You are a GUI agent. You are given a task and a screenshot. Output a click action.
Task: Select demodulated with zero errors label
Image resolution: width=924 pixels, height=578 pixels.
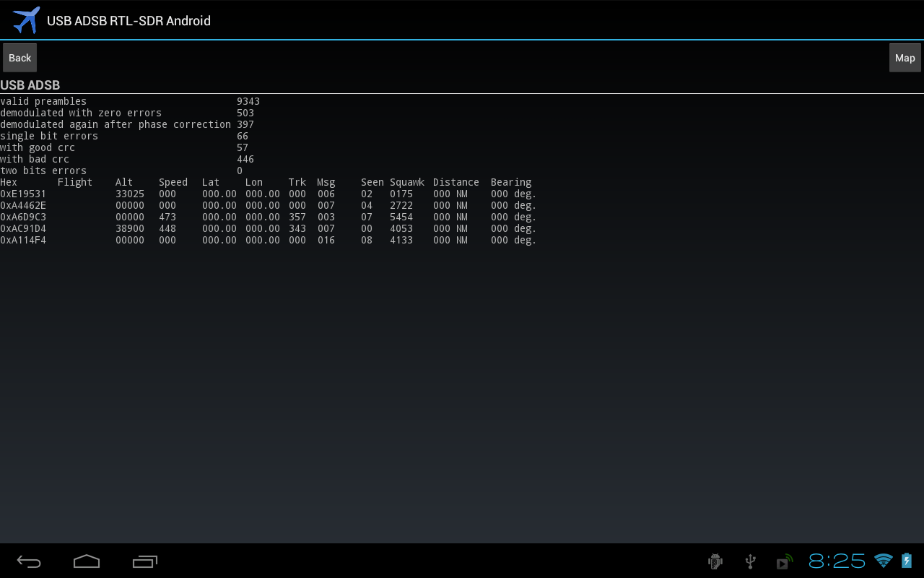tap(81, 113)
